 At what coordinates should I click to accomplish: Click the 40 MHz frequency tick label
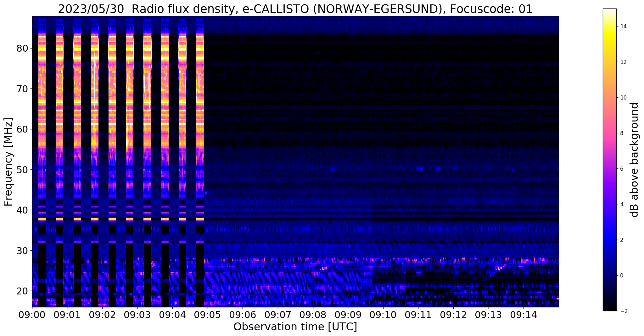click(x=23, y=210)
